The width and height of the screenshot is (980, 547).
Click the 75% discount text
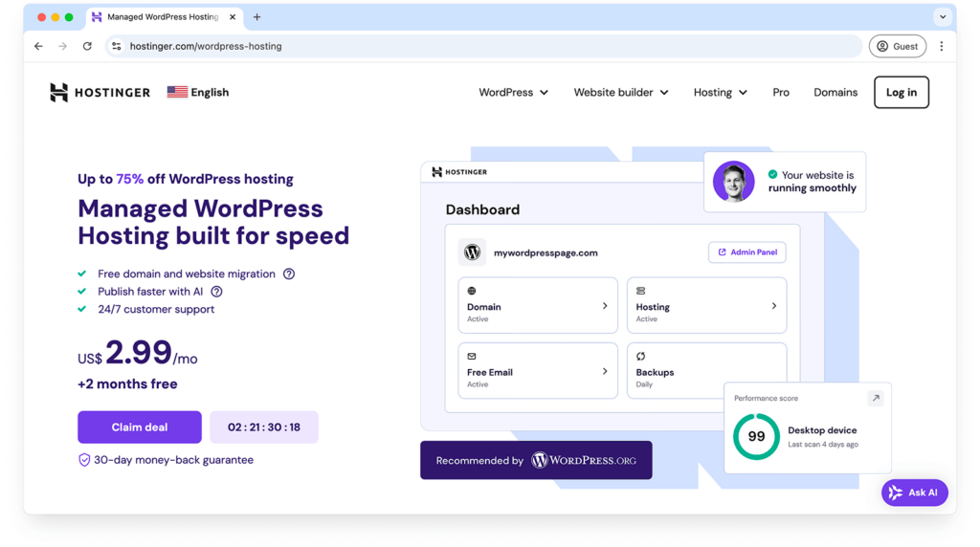(x=130, y=179)
